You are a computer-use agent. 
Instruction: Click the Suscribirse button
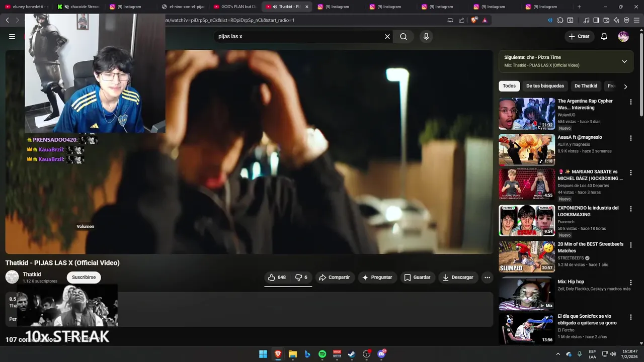click(x=84, y=278)
